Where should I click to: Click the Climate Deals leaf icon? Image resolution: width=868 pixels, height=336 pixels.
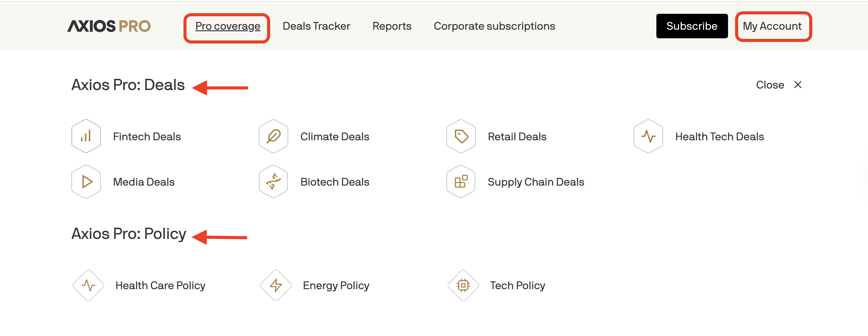click(x=273, y=136)
